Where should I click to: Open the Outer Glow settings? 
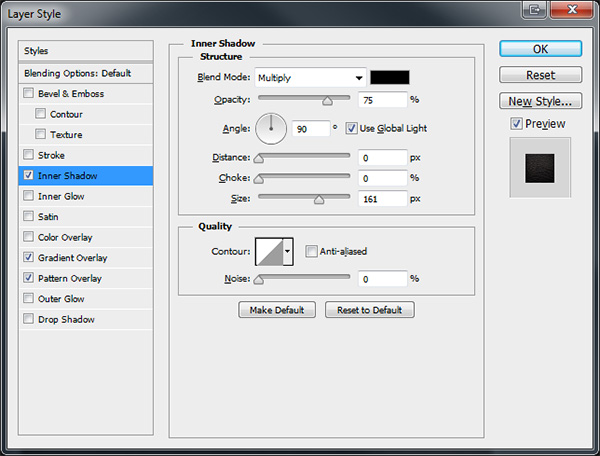[61, 299]
